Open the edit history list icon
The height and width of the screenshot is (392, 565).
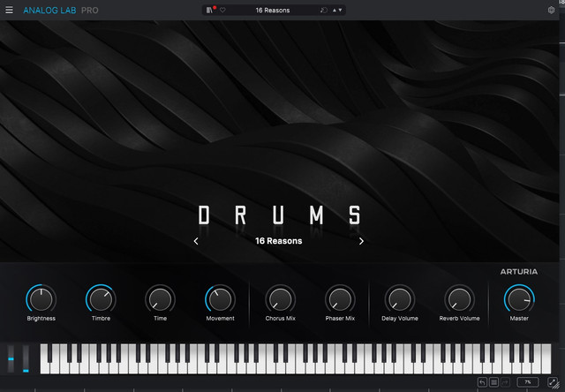494,382
